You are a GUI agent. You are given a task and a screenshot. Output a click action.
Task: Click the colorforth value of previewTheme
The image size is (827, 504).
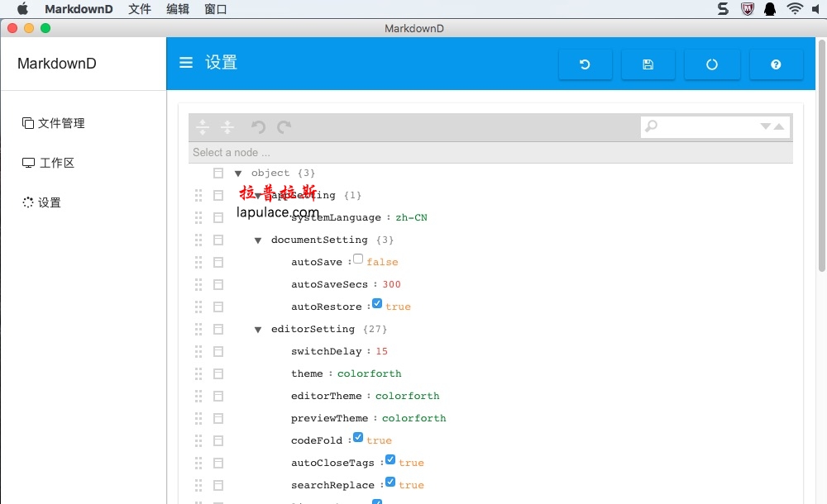[x=414, y=419]
